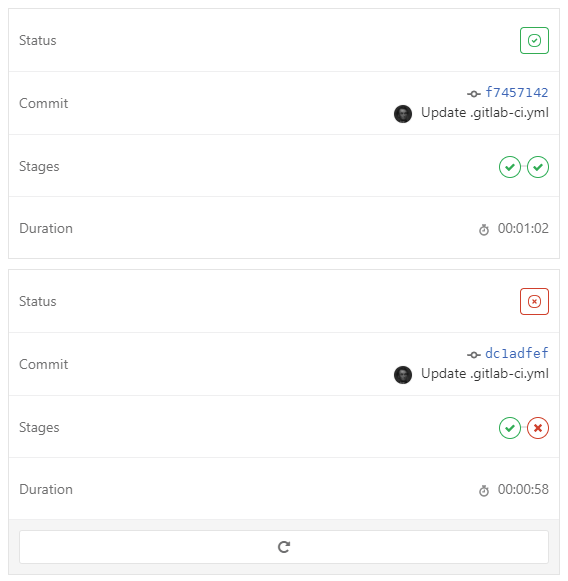Open the Update .gitlab-ci.yml message under dc1adfef
Screen dimensions: 568x581
point(485,374)
